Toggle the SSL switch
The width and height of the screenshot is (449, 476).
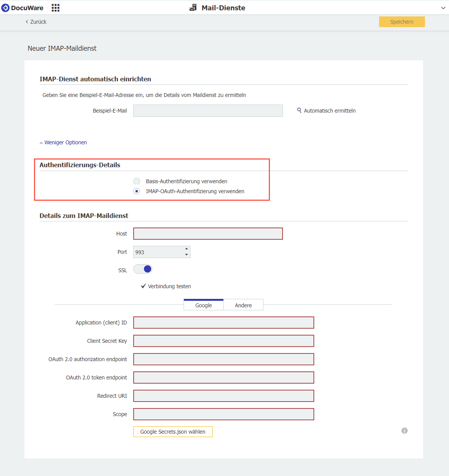143,269
